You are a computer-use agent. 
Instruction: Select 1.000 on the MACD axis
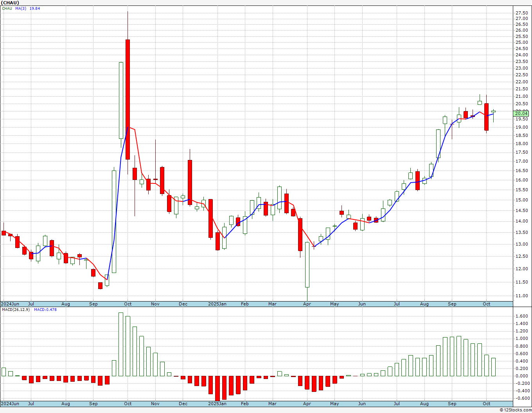[x=521, y=339]
